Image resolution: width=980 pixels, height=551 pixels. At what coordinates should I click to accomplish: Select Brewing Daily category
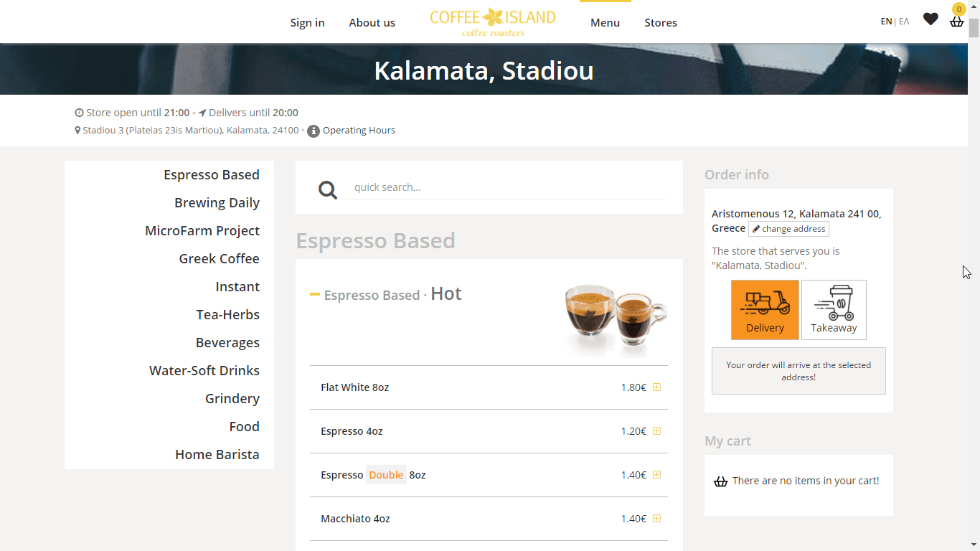pyautogui.click(x=217, y=203)
